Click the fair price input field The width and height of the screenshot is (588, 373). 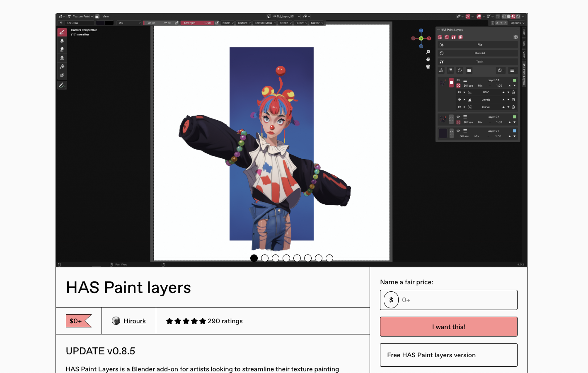tap(449, 300)
